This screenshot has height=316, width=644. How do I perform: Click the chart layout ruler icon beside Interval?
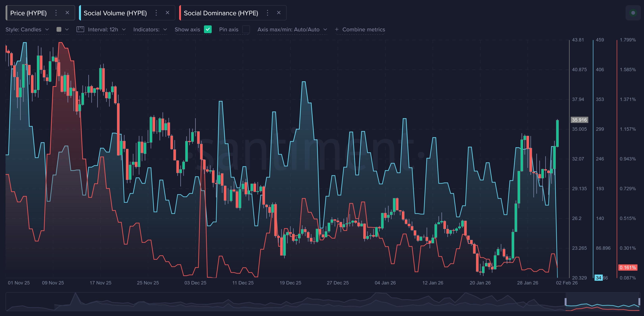click(80, 29)
